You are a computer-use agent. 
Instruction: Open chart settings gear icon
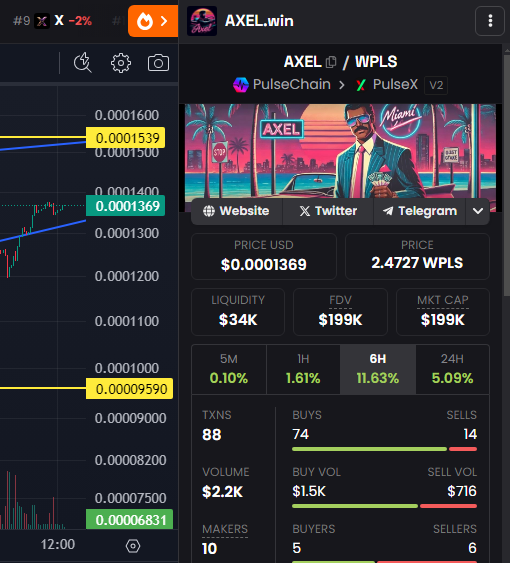pyautogui.click(x=121, y=63)
